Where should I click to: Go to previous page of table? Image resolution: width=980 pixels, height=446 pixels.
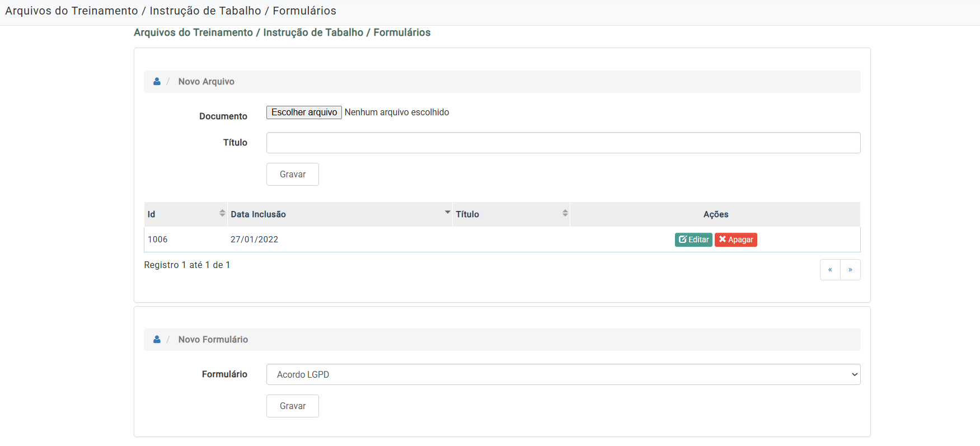tap(830, 270)
